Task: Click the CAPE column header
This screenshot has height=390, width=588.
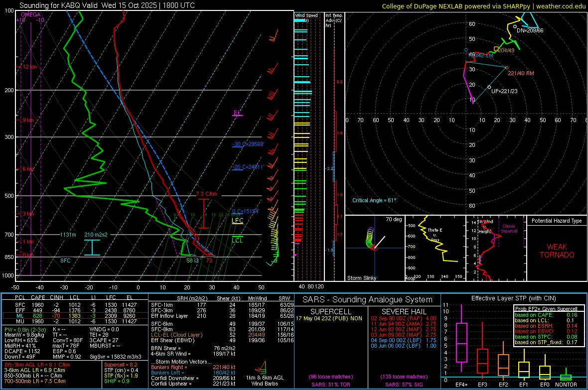Action: coord(38,297)
